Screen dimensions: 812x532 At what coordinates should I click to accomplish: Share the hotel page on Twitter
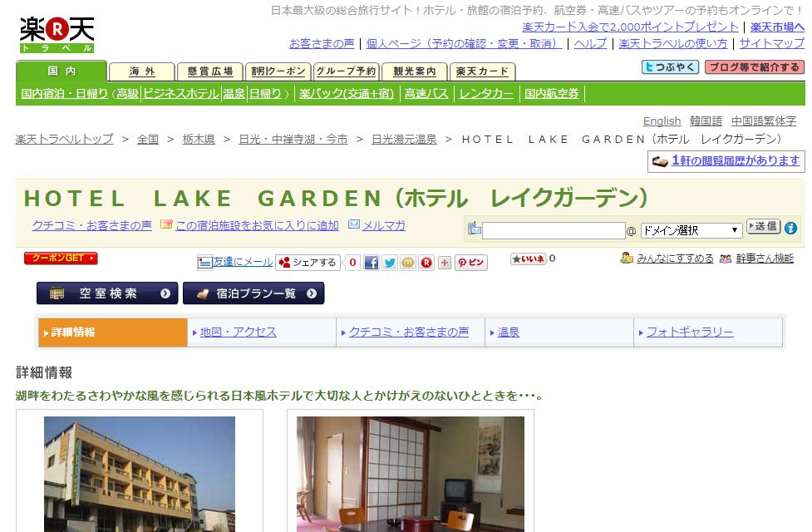tap(390, 263)
